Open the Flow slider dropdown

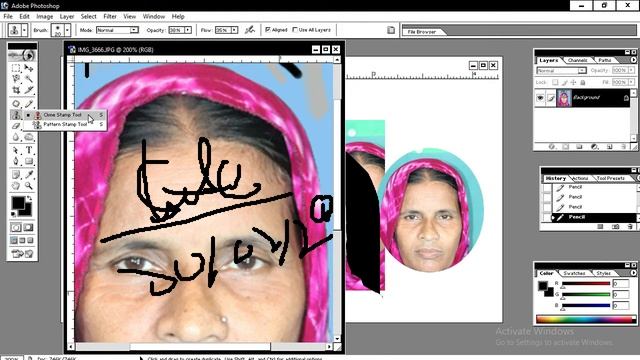coord(234,30)
